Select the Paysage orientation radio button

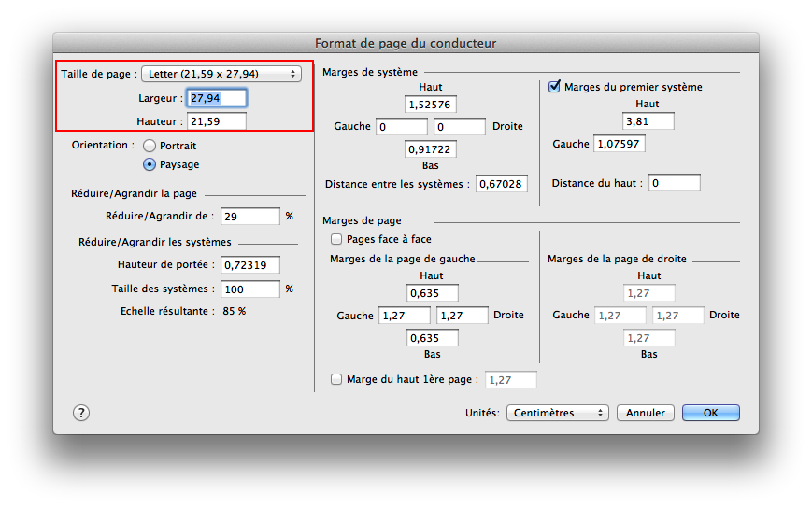pos(150,164)
